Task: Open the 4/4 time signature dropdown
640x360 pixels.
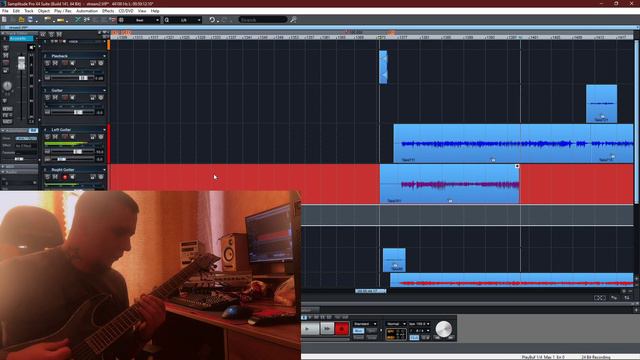Action: (419, 331)
